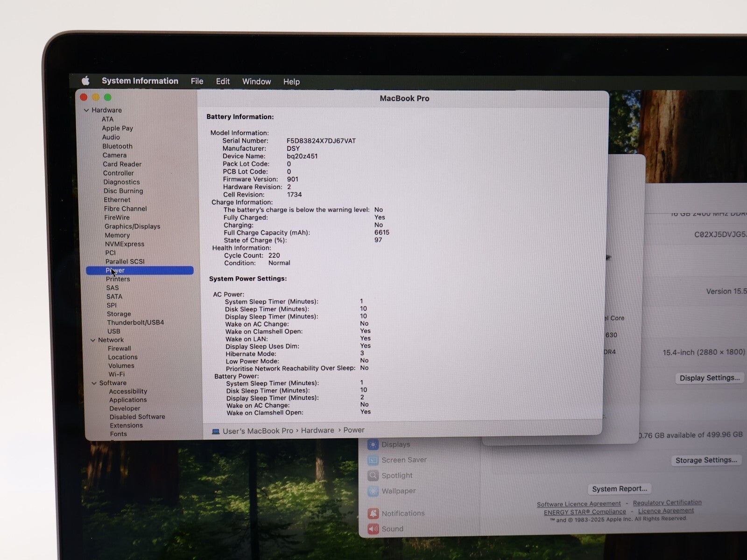Screen dimensions: 747x560
Task: Click the Full Charge Capacity value 6615
Action: point(382,232)
